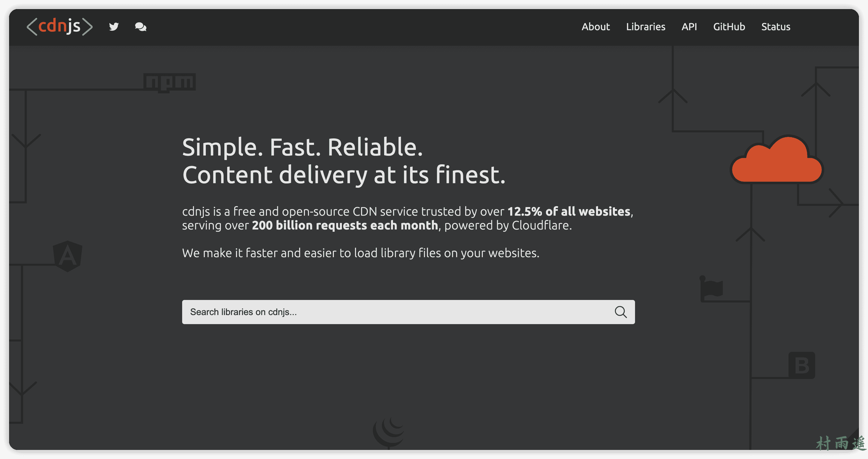Click the magnifying glass search icon
868x459 pixels.
point(620,312)
